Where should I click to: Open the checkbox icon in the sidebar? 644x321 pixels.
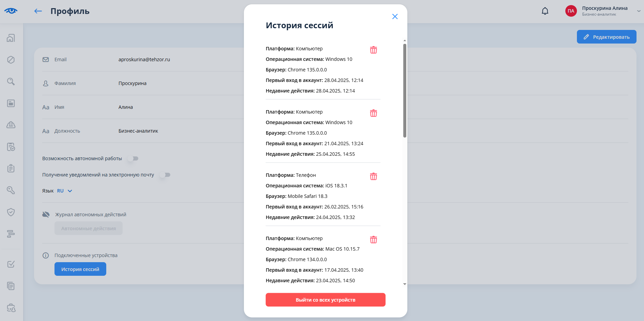coord(11,264)
